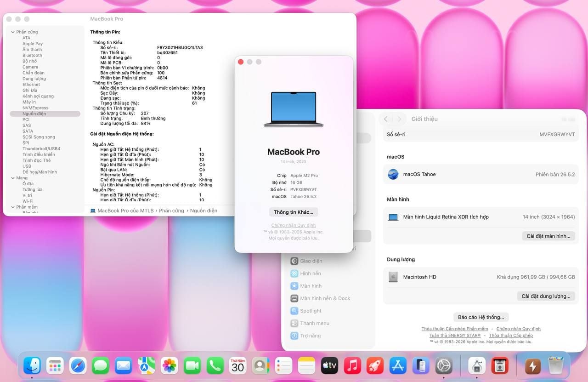588x382 pixels.
Task: Go back in the Giới thiệu settings pane
Action: pos(386,119)
